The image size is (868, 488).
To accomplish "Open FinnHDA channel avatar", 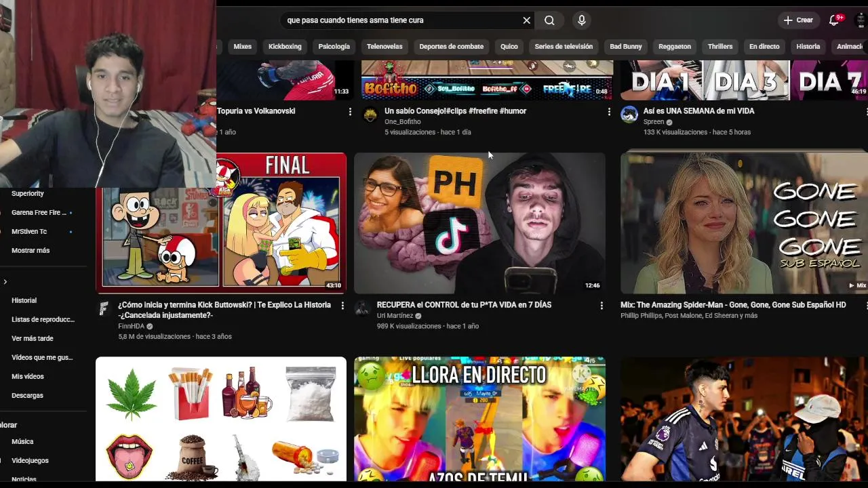I will [x=104, y=308].
